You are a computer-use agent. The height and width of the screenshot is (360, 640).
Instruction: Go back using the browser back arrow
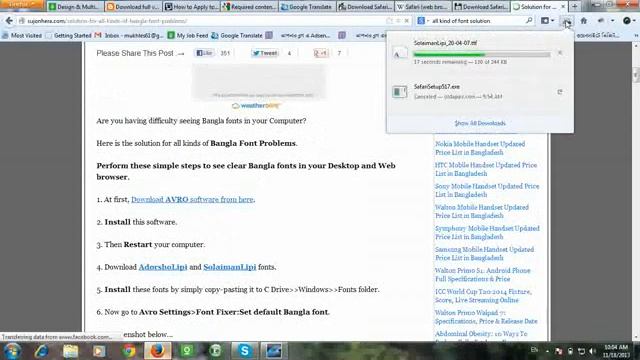tap(9, 20)
